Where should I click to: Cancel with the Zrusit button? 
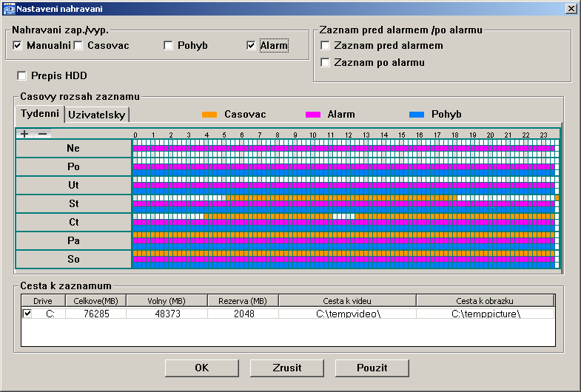[287, 368]
